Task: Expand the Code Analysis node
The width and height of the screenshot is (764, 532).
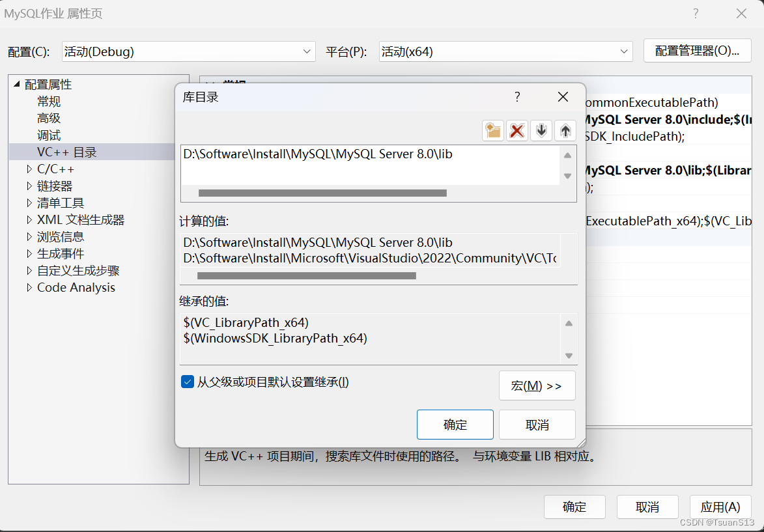Action: [x=29, y=287]
